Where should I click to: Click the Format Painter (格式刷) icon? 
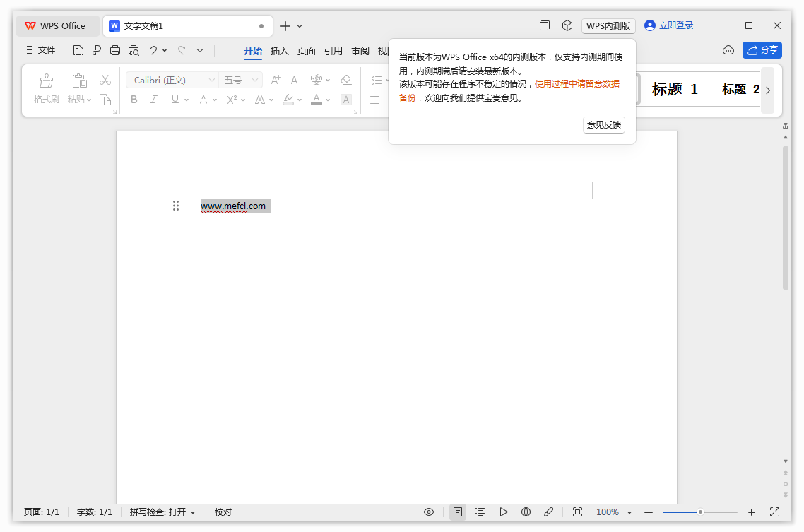coord(46,81)
